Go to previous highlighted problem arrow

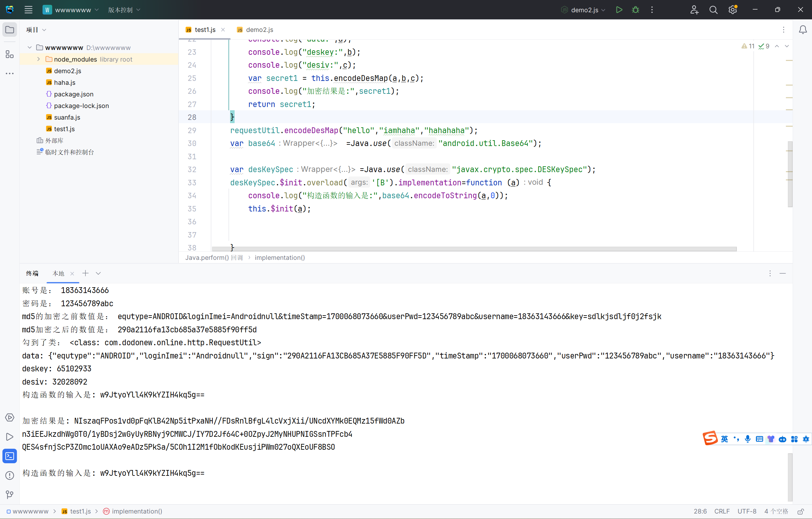tap(777, 46)
